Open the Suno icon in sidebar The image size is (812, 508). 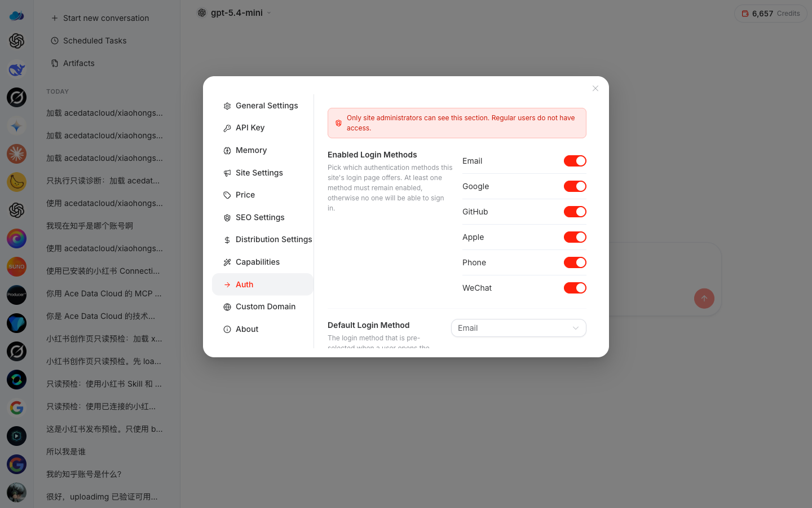16,267
